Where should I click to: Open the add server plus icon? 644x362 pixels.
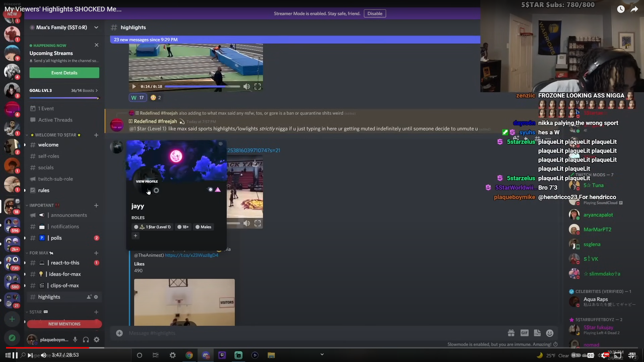pyautogui.click(x=12, y=319)
